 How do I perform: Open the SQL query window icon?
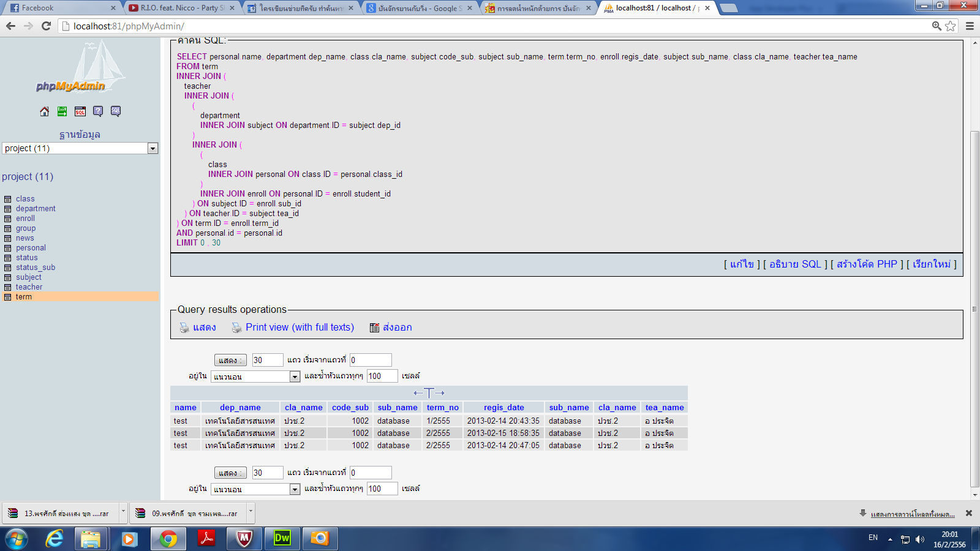coord(80,111)
